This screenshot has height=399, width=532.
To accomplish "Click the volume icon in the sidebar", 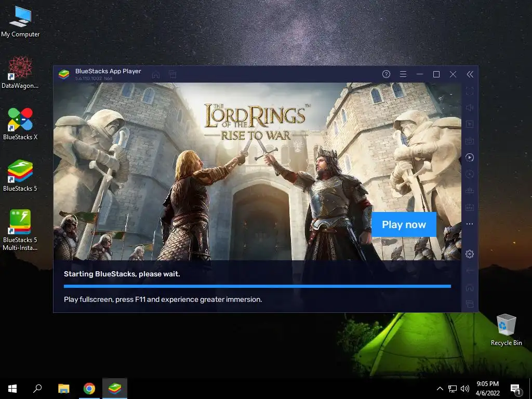I will 470,108.
